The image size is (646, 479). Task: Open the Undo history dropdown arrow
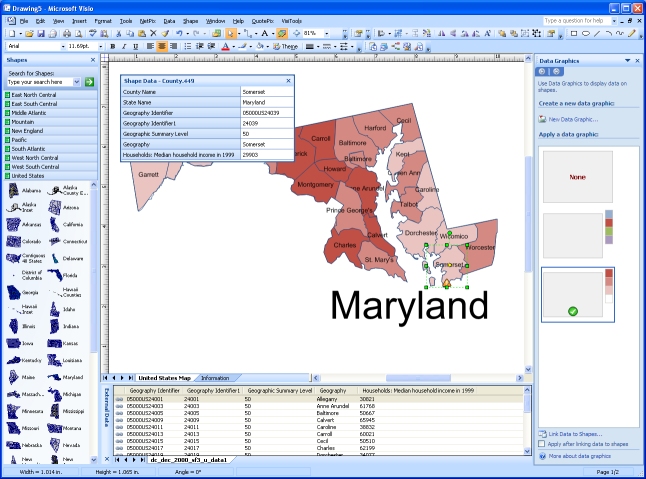point(187,34)
